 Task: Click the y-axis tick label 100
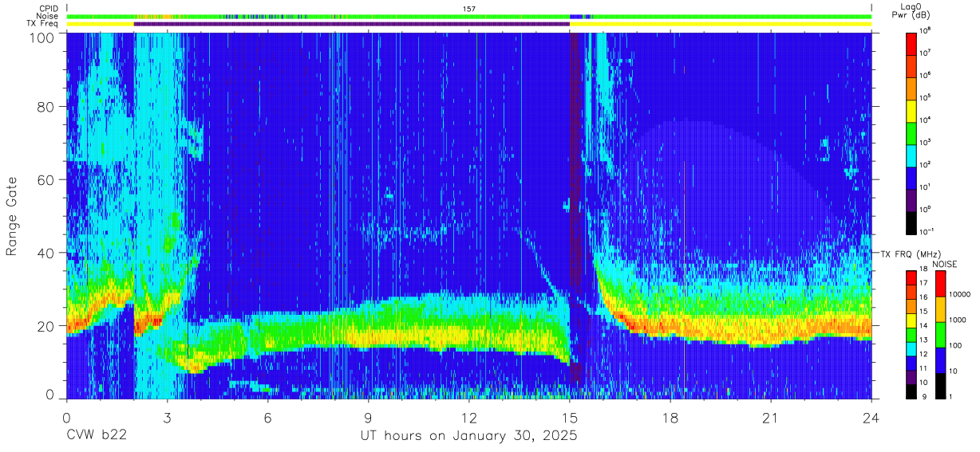click(x=42, y=37)
